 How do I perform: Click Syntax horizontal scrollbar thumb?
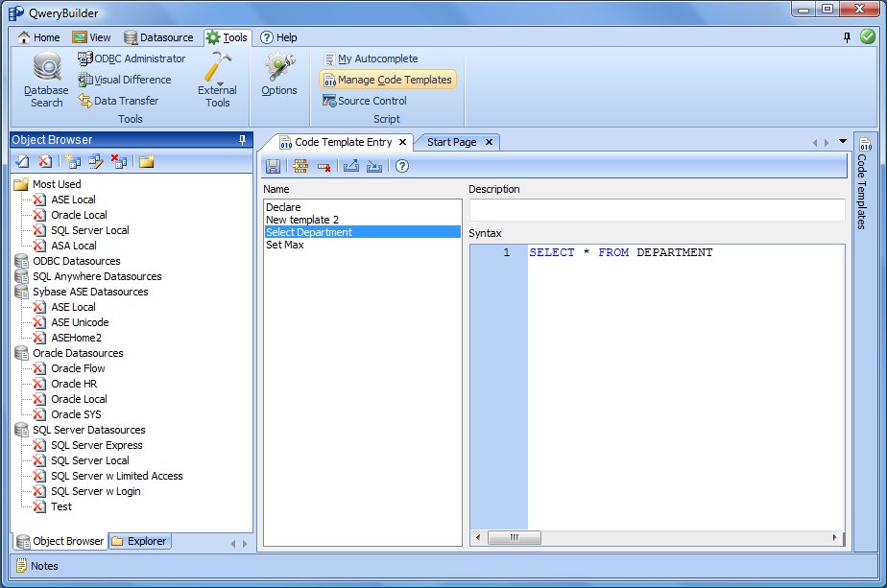coord(515,537)
